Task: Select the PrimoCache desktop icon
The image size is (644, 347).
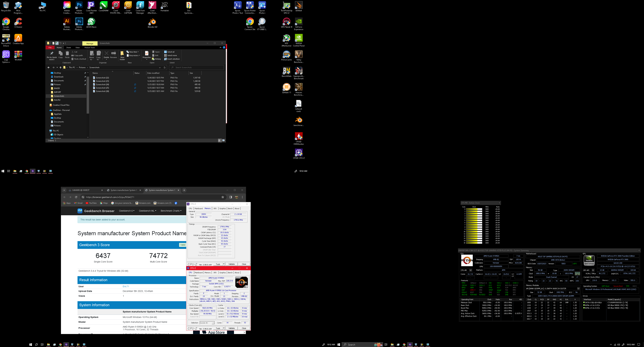Action: (286, 56)
